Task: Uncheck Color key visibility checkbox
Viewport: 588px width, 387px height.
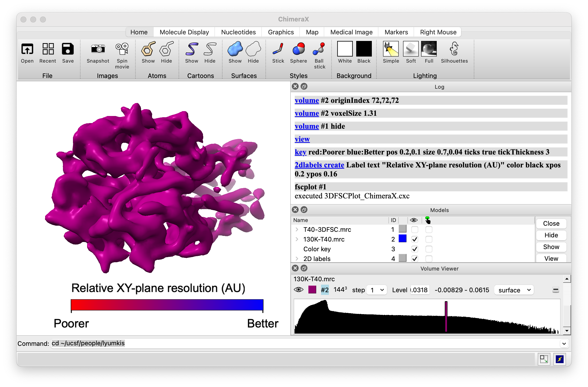Action: pos(415,249)
